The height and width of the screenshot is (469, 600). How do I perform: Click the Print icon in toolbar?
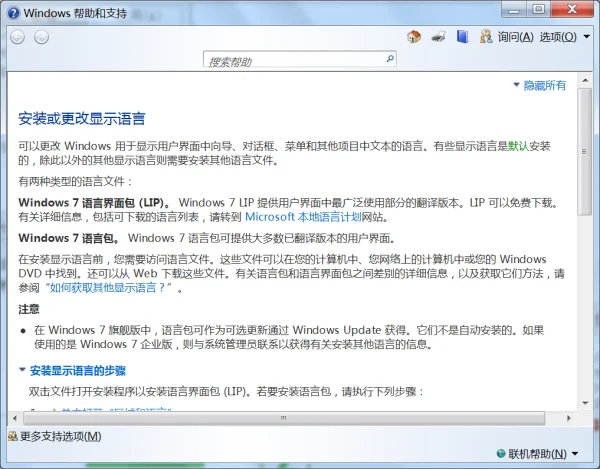(x=439, y=37)
